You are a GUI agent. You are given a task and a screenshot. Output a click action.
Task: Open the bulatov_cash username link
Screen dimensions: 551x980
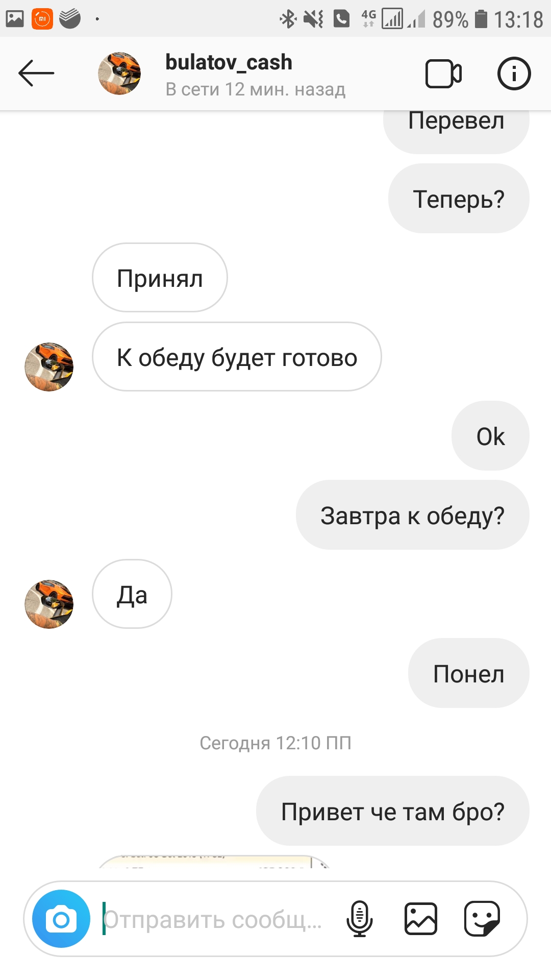click(x=229, y=62)
